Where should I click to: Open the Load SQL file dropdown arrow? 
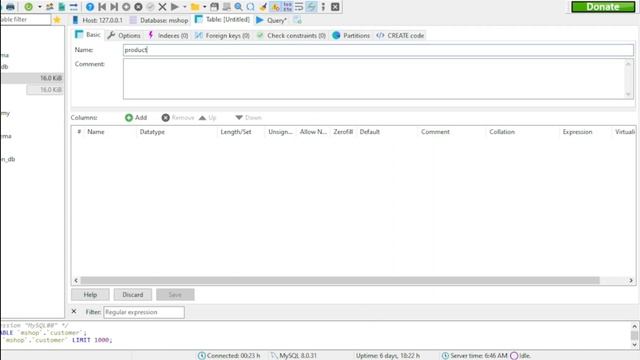pos(204,7)
